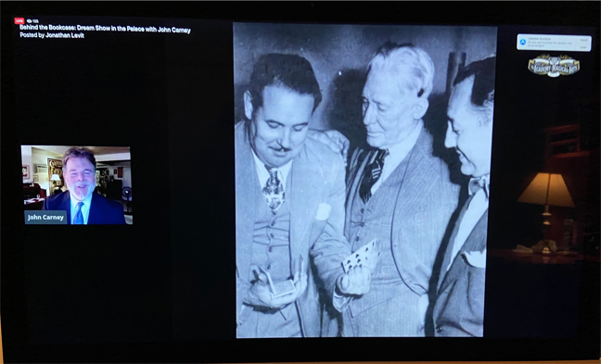
Task: Click the red LIVE badge
Action: [19, 20]
